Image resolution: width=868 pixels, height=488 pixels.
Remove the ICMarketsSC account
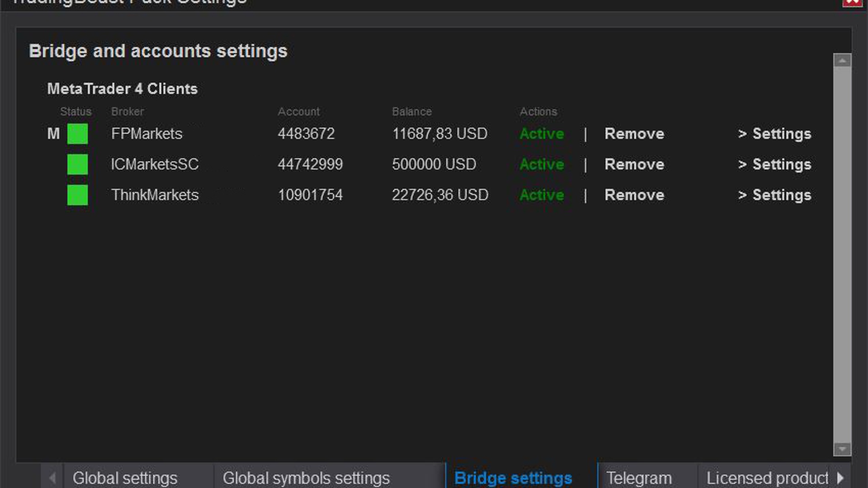tap(634, 164)
